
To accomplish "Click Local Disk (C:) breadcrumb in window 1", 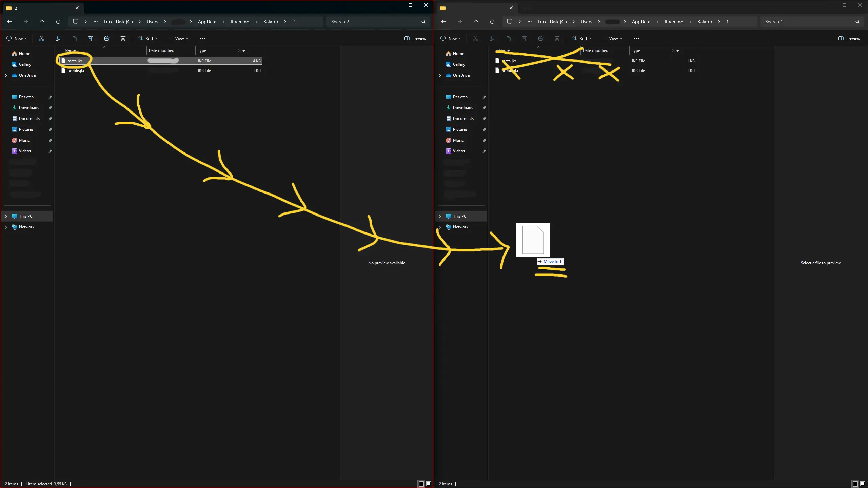I will point(552,22).
